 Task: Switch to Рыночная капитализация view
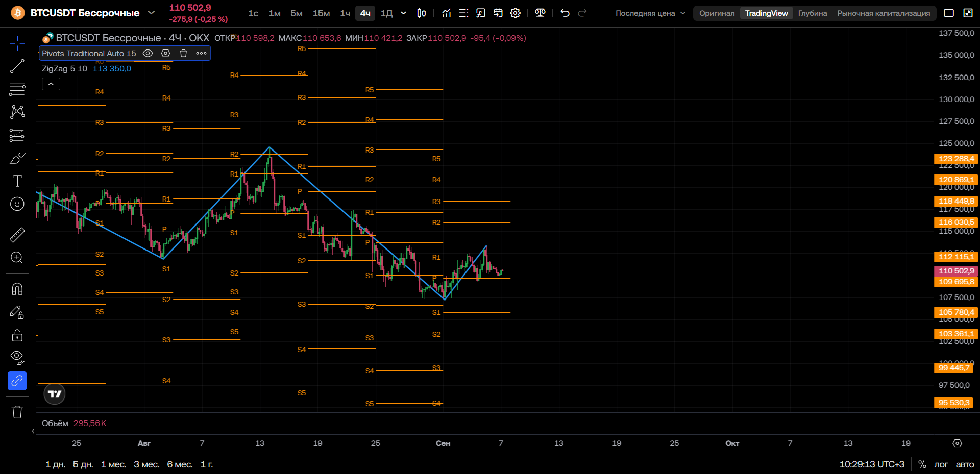point(884,13)
